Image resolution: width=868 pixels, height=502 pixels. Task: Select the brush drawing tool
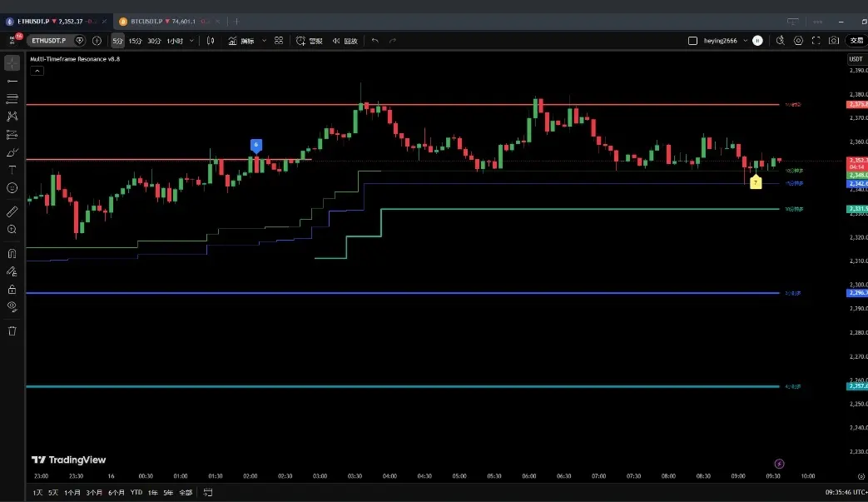click(12, 152)
